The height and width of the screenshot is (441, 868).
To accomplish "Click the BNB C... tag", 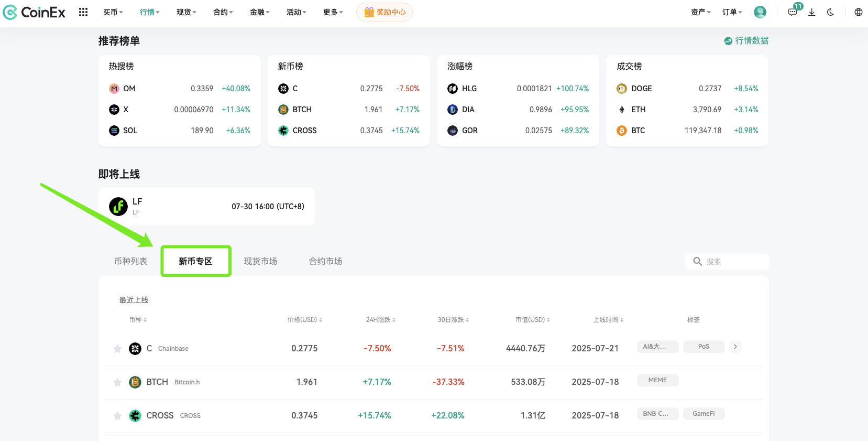I will tap(658, 414).
